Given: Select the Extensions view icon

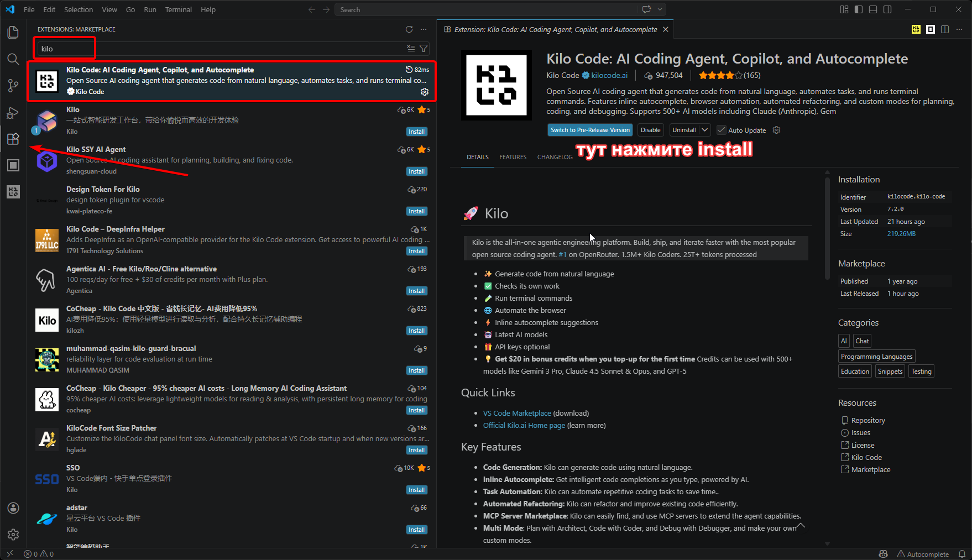Looking at the screenshot, I should [x=13, y=139].
